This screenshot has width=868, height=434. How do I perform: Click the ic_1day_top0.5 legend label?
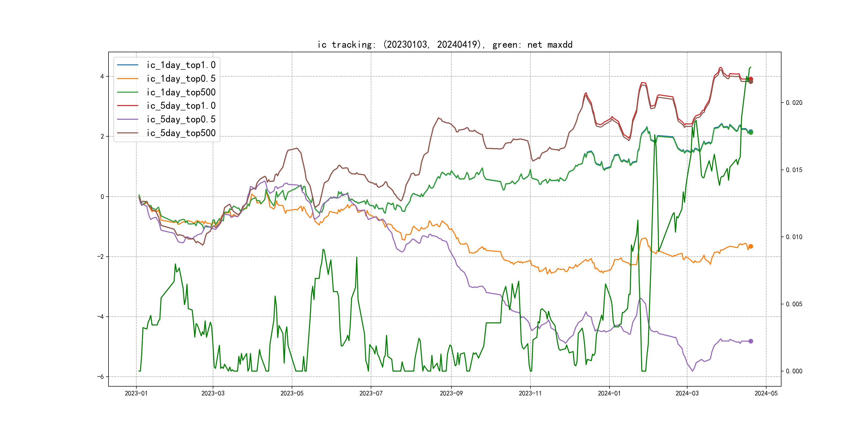click(x=181, y=78)
